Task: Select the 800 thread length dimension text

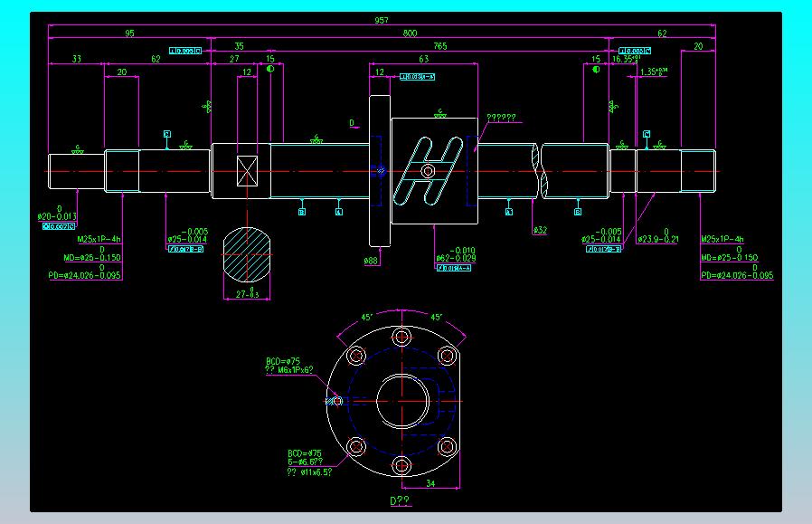Action: tap(411, 33)
